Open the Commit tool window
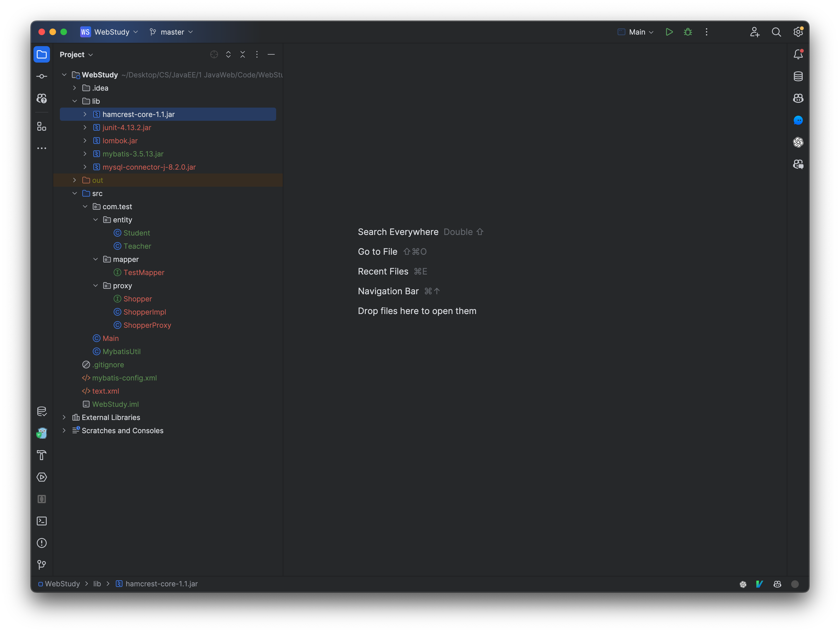This screenshot has height=633, width=840. tap(42, 76)
